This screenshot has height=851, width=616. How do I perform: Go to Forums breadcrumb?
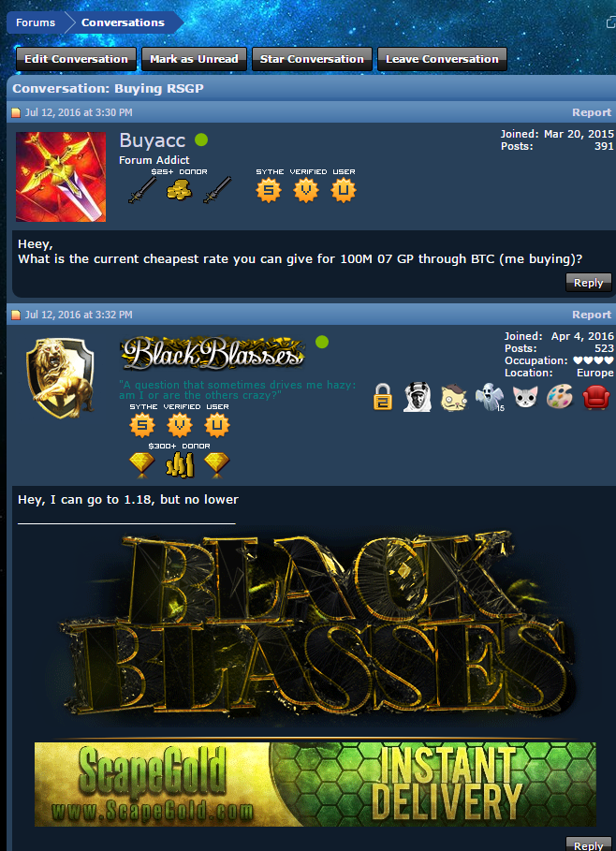(36, 22)
